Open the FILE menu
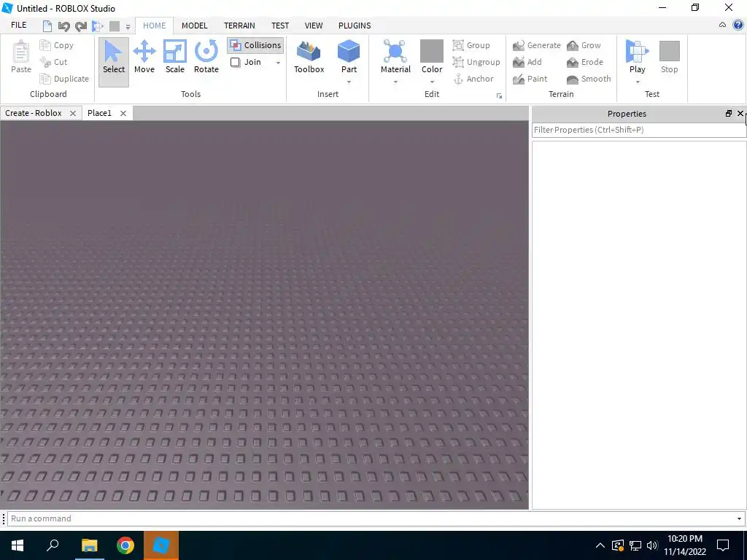The width and height of the screenshot is (747, 560). pos(18,26)
